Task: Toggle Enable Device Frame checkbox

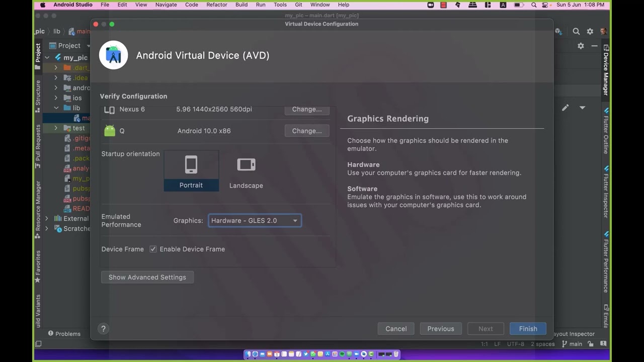Action: point(153,249)
